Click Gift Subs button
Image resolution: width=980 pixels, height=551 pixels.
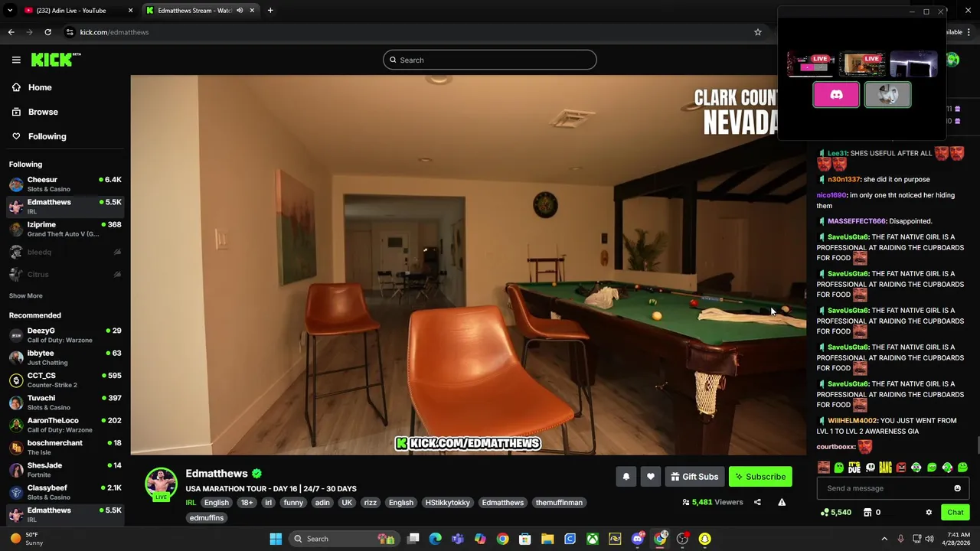tap(694, 477)
